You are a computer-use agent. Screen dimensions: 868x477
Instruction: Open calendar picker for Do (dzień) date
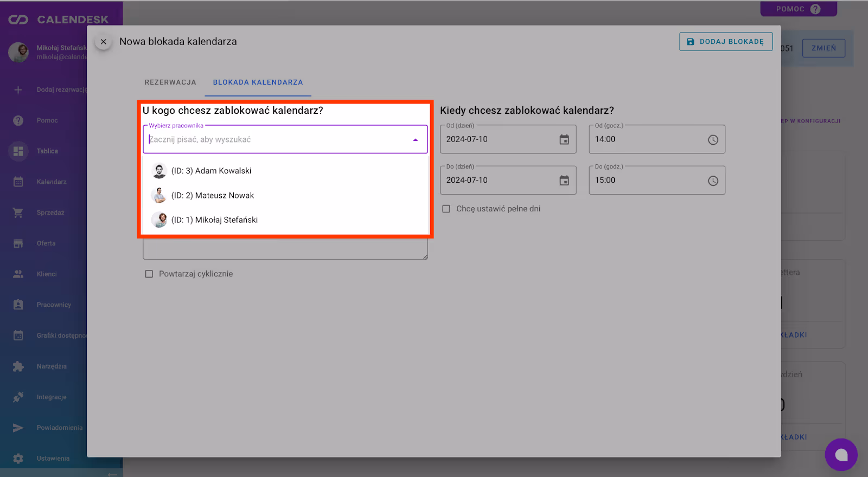click(x=564, y=181)
